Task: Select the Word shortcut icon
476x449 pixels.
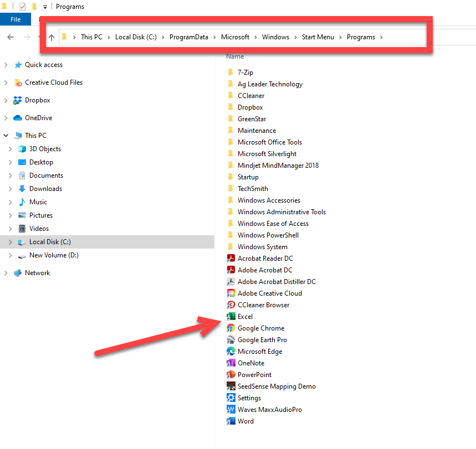Action: click(x=245, y=421)
